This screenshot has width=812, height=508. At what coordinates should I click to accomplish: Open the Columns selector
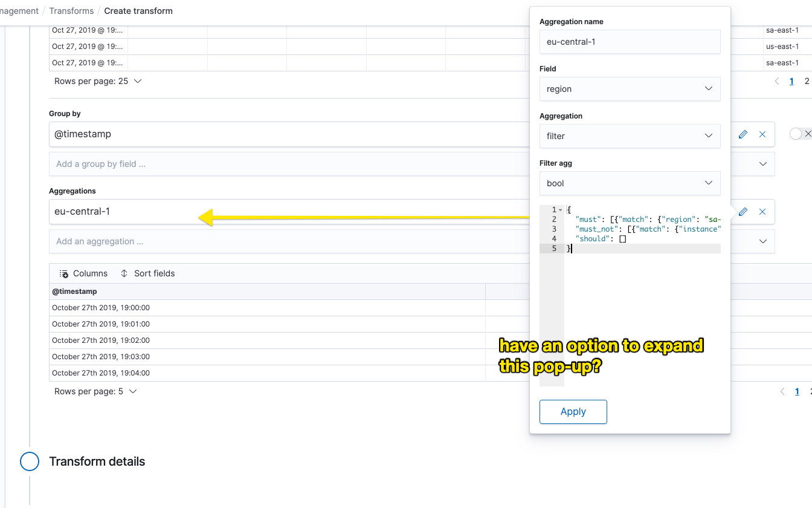pos(83,273)
